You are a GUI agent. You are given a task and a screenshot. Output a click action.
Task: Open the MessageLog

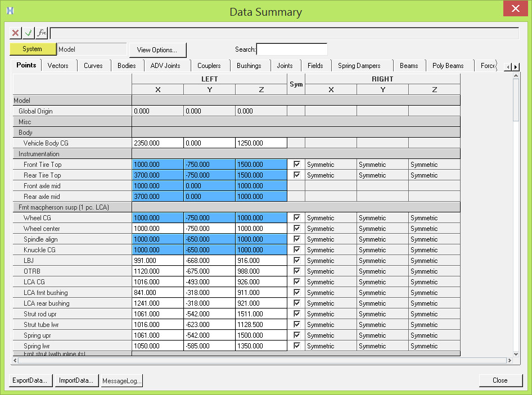(x=122, y=380)
